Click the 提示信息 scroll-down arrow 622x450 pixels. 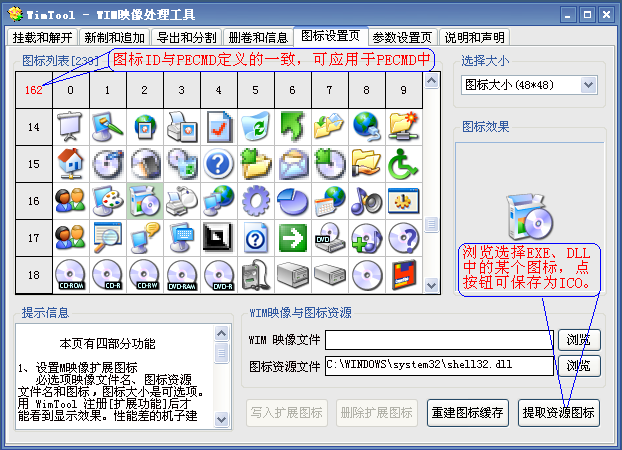(x=221, y=419)
